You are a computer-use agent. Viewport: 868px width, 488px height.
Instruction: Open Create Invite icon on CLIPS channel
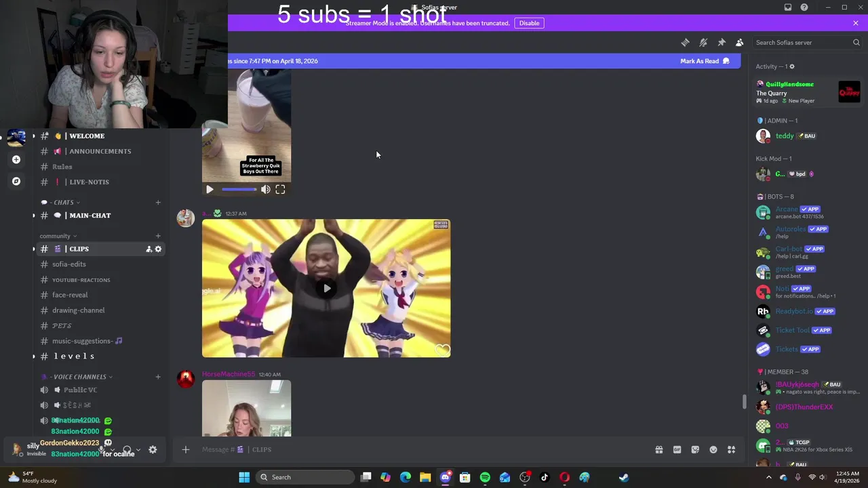[x=149, y=249]
